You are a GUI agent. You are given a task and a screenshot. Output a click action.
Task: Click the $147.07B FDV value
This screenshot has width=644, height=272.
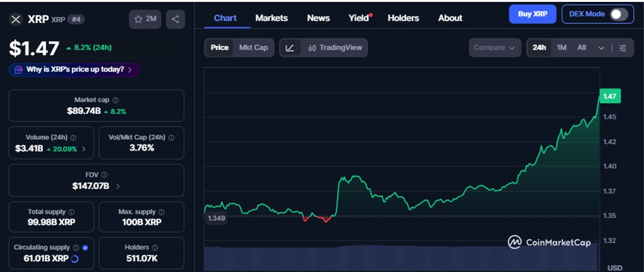[x=91, y=186]
